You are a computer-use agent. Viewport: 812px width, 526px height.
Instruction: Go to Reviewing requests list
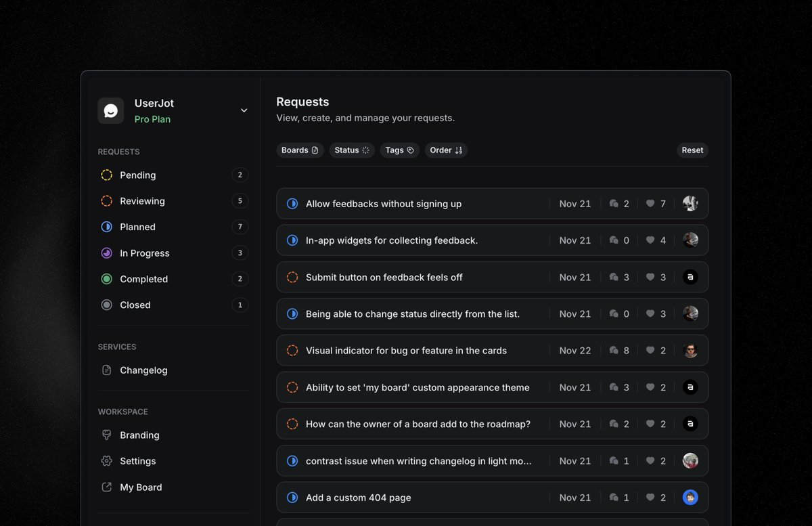tap(142, 201)
